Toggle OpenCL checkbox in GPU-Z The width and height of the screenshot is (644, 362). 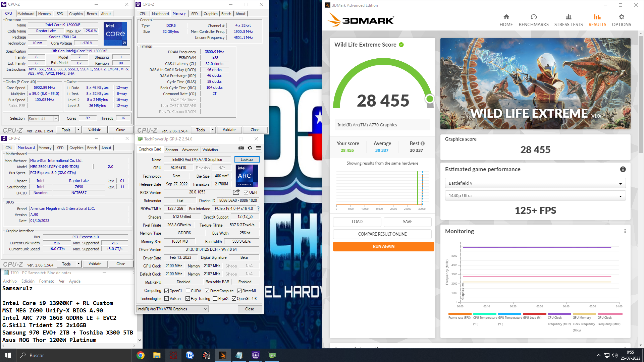tap(166, 291)
